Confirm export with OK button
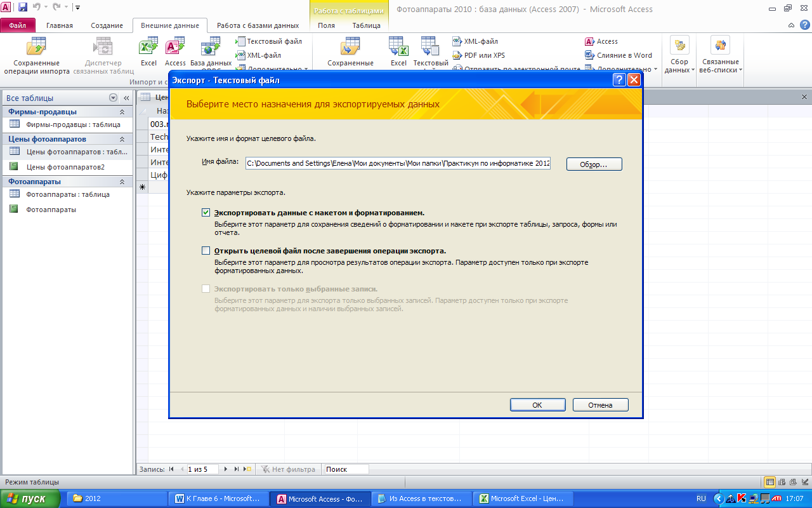This screenshot has height=508, width=812. coord(537,405)
